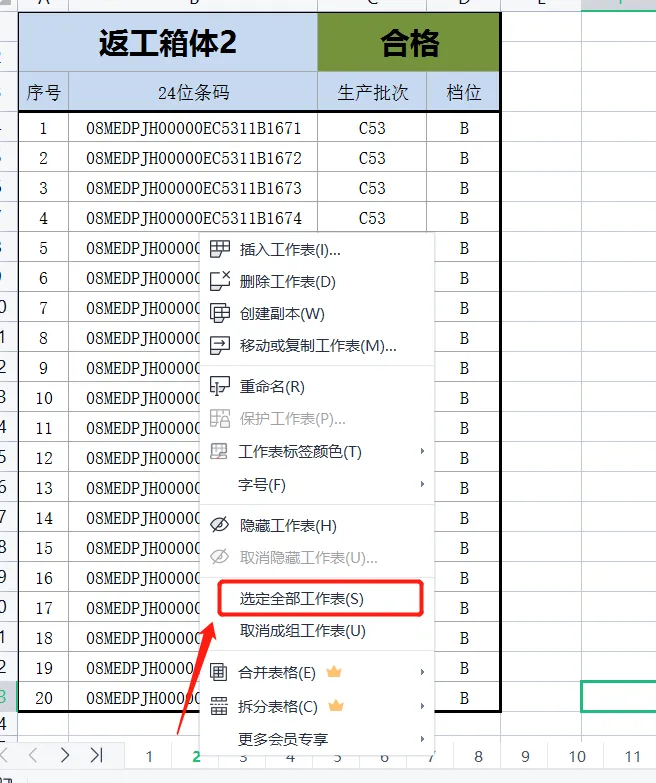The width and height of the screenshot is (656, 783).
Task: Click the green-outlined active cell on right
Action: point(619,696)
